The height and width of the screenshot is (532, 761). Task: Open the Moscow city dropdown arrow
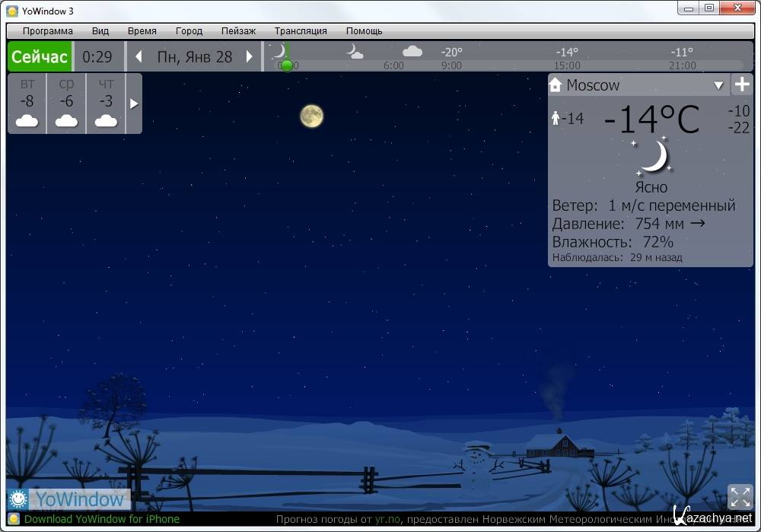pos(718,85)
